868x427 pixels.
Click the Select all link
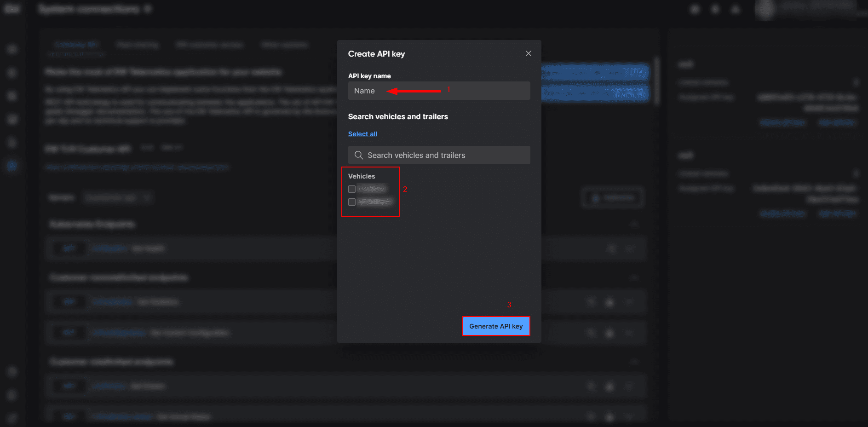pos(362,134)
